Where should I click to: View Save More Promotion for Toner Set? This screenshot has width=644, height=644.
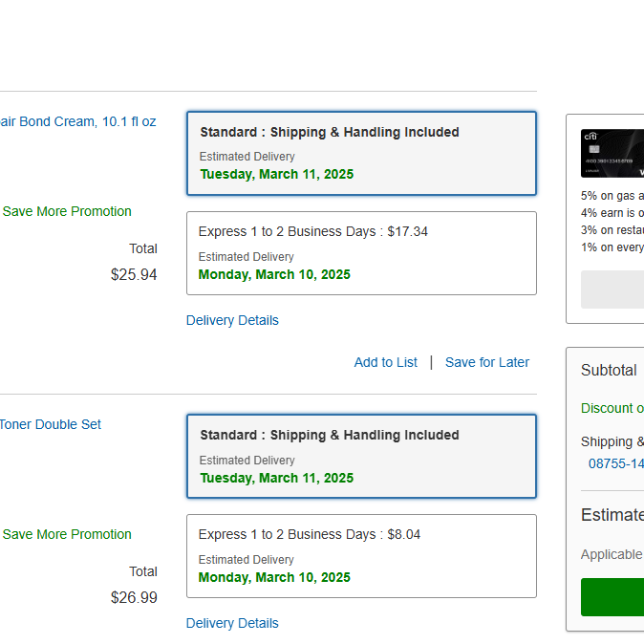67,534
